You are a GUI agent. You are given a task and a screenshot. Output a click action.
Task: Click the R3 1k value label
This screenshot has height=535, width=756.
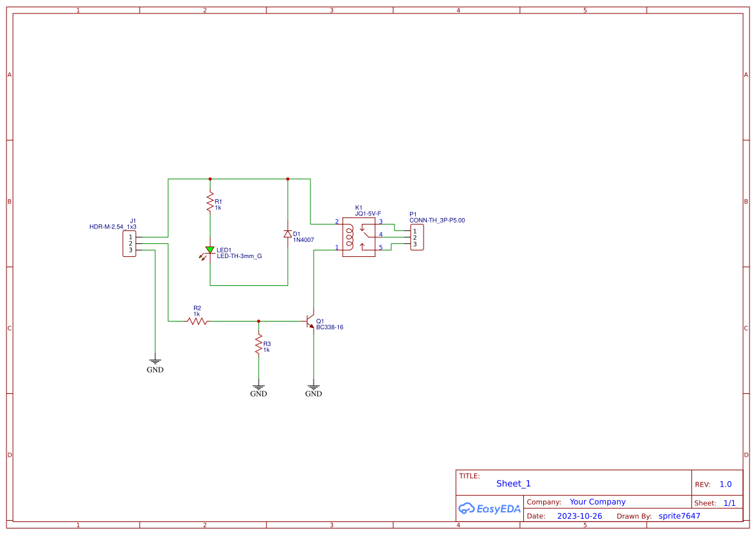pyautogui.click(x=265, y=350)
